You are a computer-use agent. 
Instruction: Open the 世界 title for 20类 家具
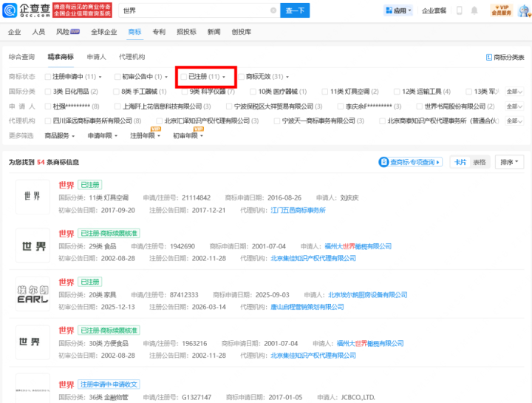pyautogui.click(x=66, y=282)
